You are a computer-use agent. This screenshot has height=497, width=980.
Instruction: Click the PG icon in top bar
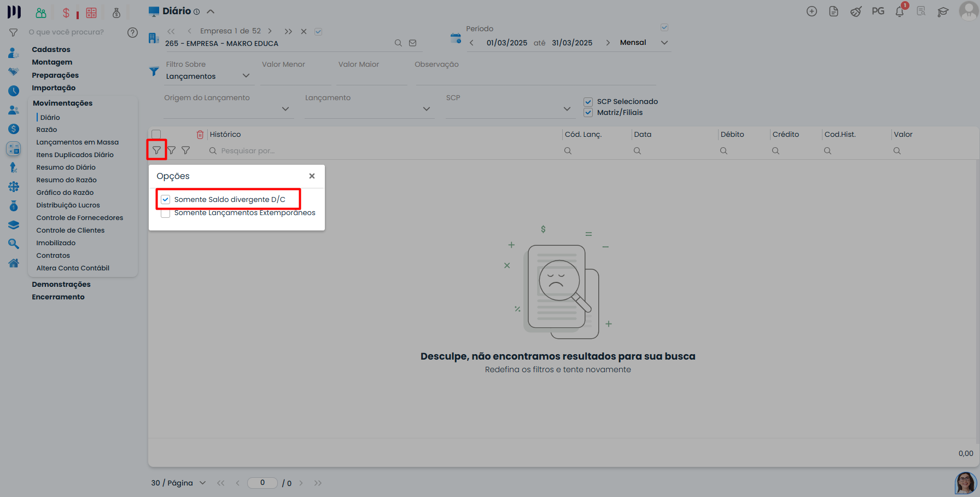click(x=878, y=11)
